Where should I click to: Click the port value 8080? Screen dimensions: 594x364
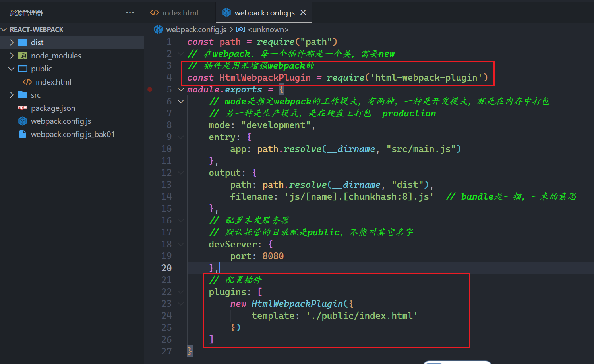pyautogui.click(x=273, y=256)
